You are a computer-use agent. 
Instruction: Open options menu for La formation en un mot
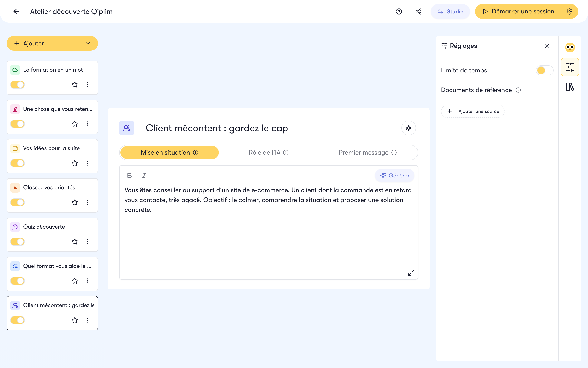click(x=88, y=85)
